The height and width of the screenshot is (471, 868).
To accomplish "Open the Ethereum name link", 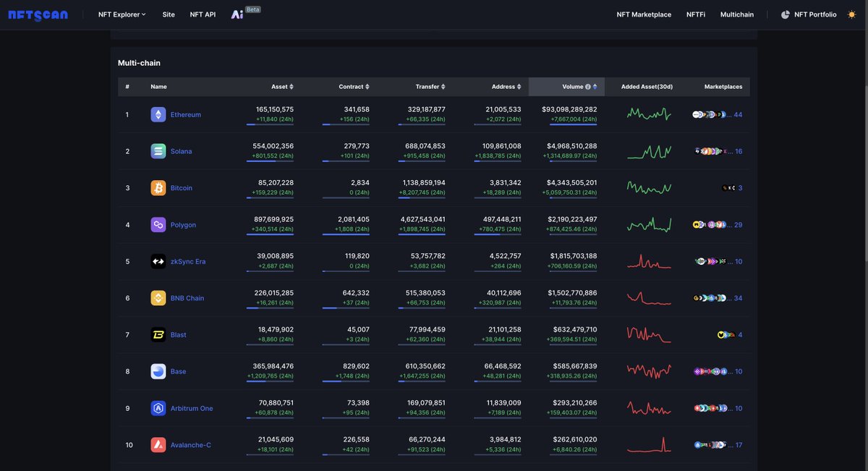I will (186, 114).
